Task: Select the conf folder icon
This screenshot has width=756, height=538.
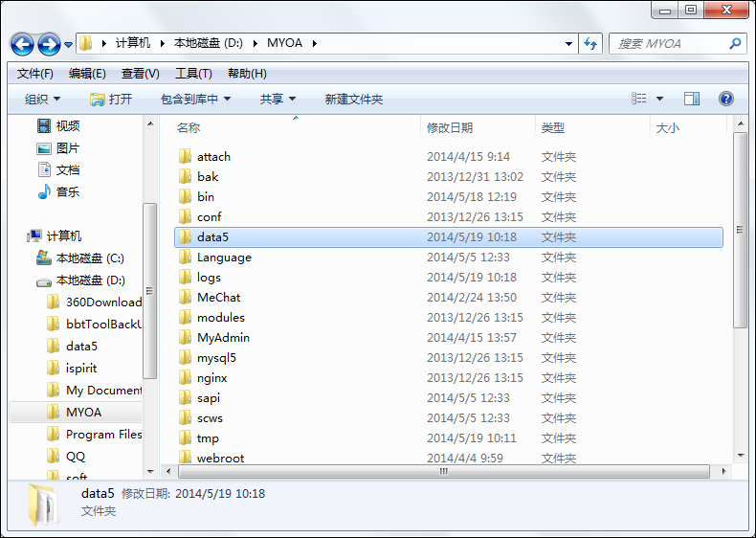Action: click(x=185, y=216)
